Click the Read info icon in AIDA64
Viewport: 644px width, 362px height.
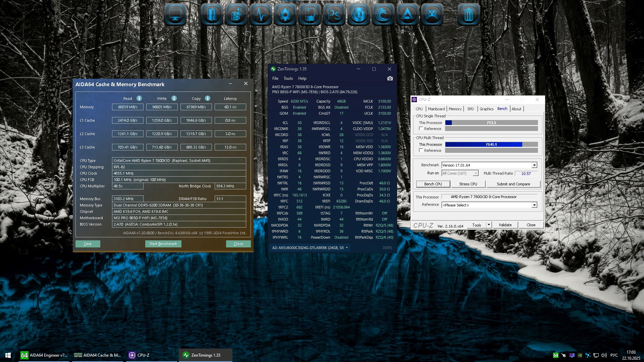pos(139,98)
